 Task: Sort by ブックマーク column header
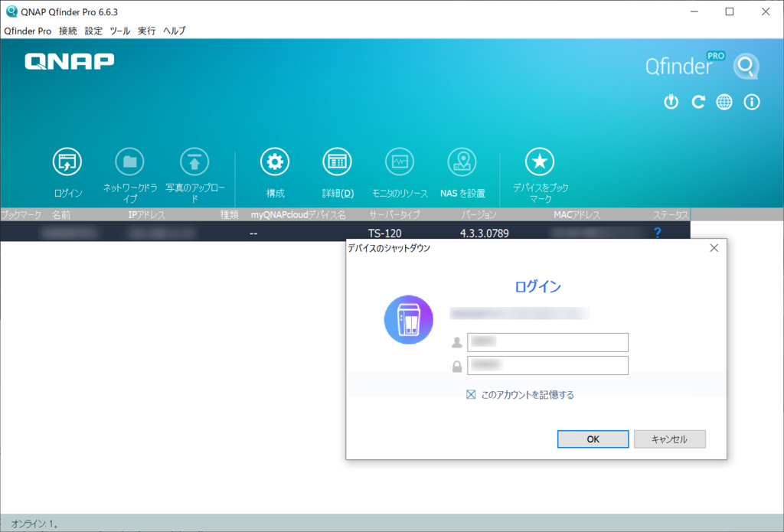pyautogui.click(x=21, y=215)
